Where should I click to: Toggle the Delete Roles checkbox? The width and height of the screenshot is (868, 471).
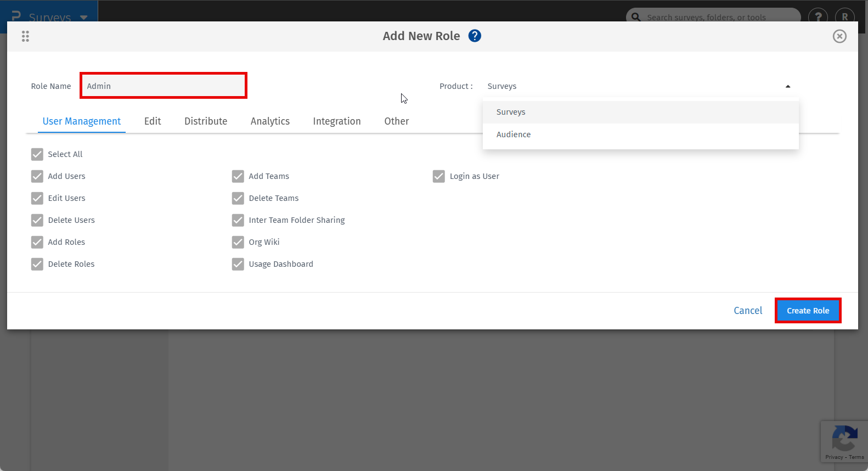(x=37, y=264)
